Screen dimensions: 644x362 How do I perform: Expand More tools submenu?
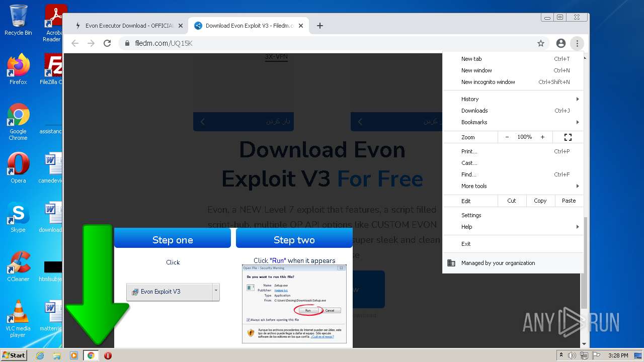513,186
